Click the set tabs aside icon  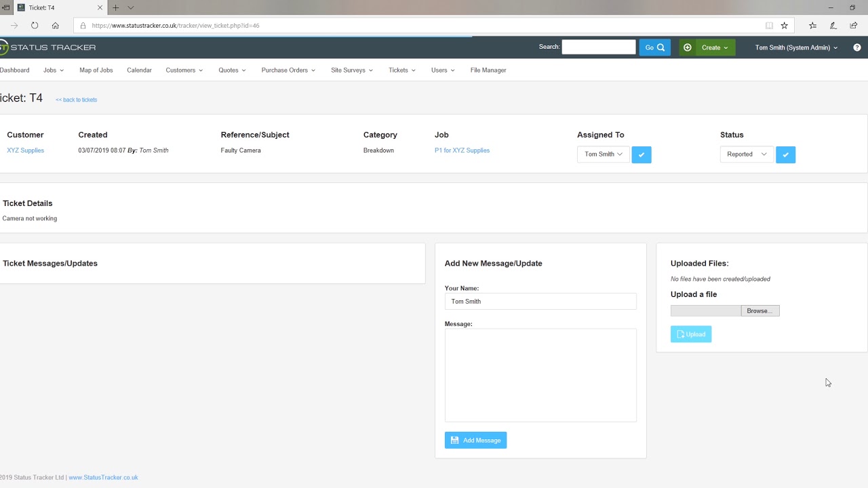point(5,7)
